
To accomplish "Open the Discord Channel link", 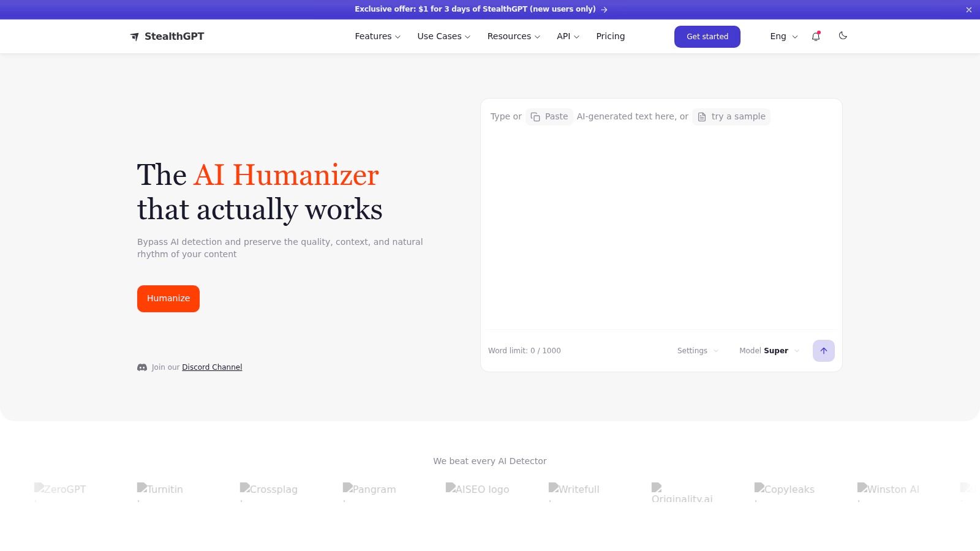I will coord(212,367).
